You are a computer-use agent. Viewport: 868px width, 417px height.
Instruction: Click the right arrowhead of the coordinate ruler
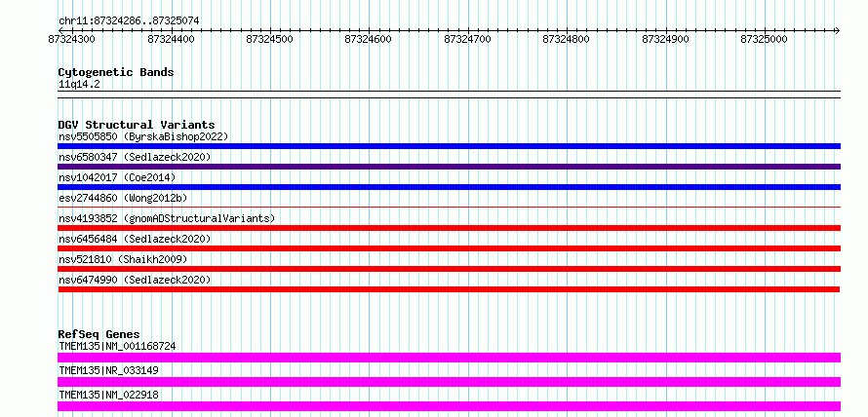point(838,30)
